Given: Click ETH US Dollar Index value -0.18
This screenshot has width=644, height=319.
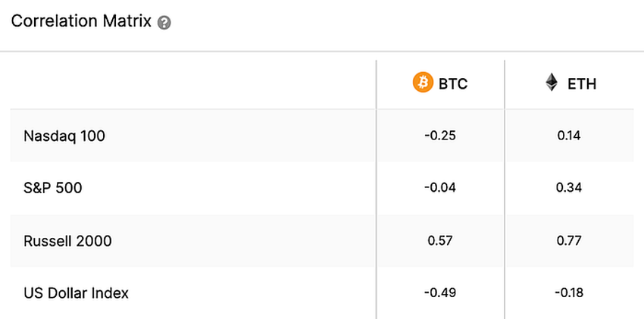Looking at the screenshot, I should pyautogui.click(x=569, y=293).
